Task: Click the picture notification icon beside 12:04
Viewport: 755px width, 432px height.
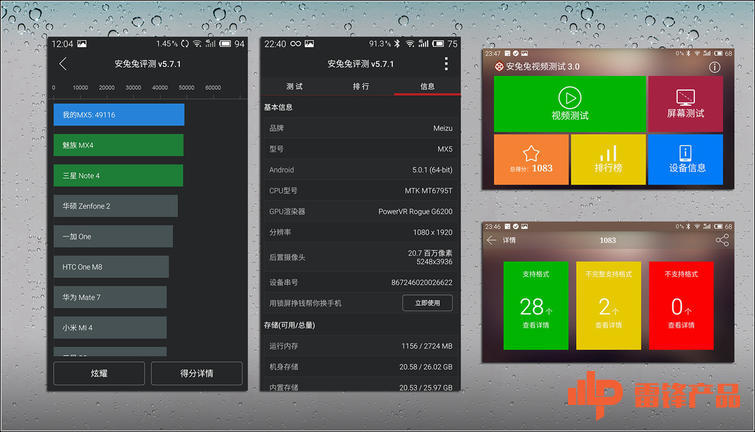Action: coord(82,44)
